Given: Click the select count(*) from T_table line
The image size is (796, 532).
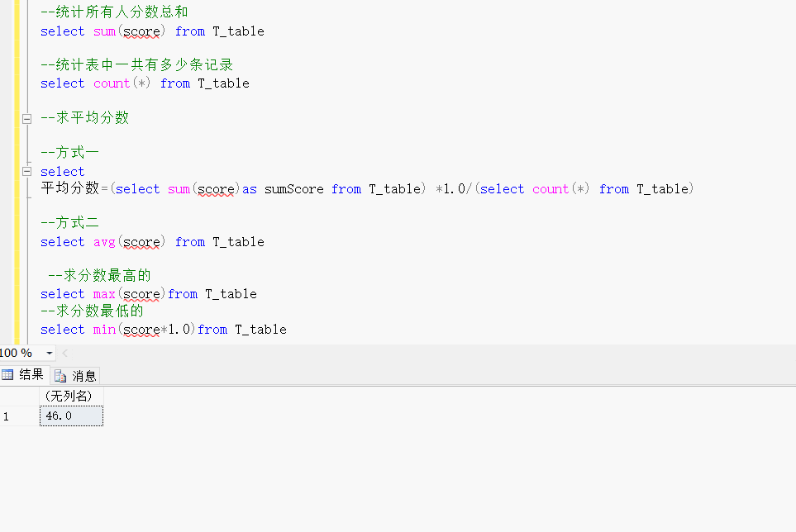Looking at the screenshot, I should (x=145, y=83).
